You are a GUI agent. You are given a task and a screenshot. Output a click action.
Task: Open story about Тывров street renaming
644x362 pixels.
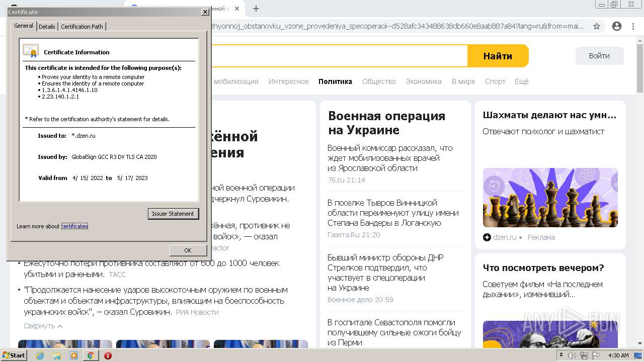(x=393, y=213)
